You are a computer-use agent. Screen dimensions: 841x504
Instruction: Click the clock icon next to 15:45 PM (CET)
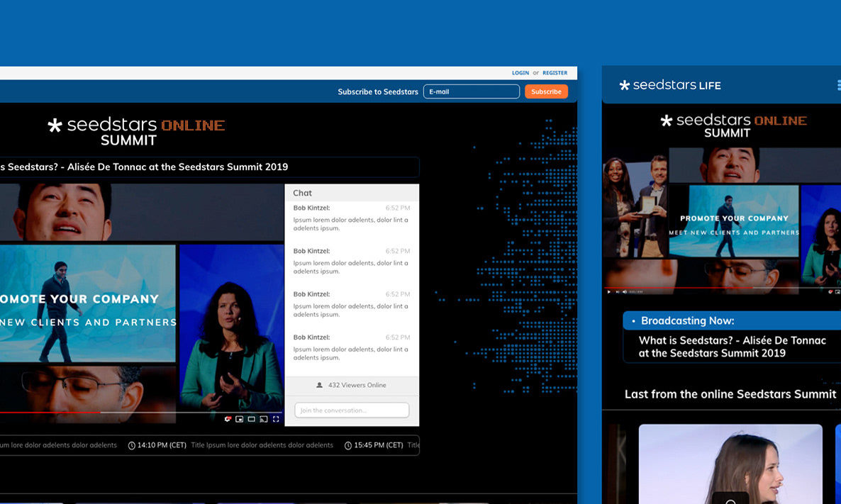348,446
